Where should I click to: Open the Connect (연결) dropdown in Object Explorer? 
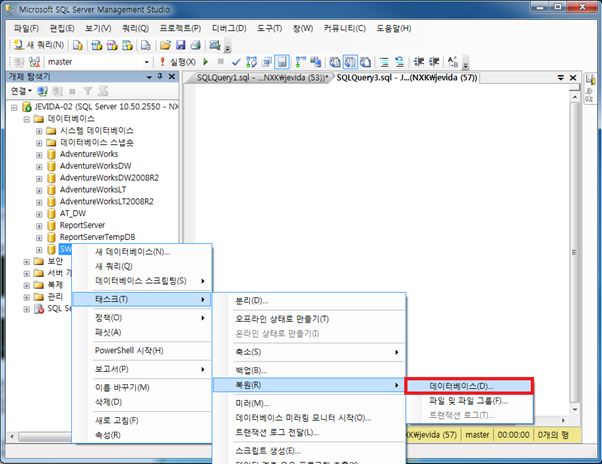(x=21, y=91)
